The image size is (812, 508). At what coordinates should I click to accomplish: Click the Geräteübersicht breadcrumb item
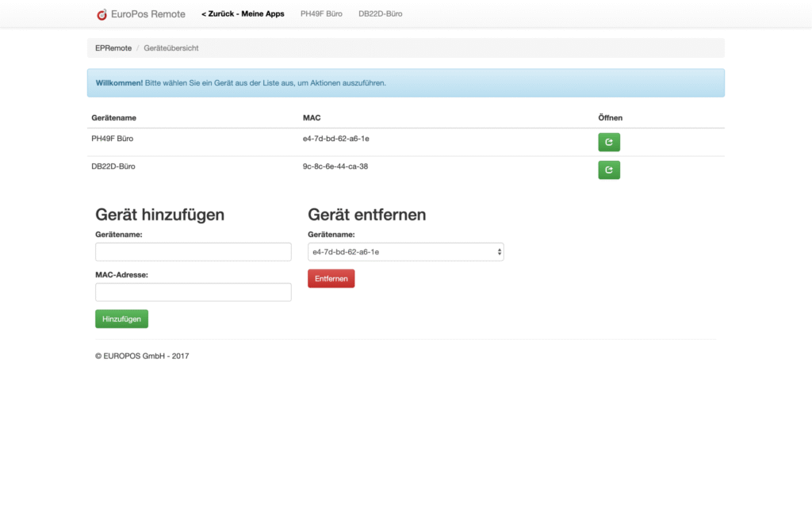[x=171, y=48]
